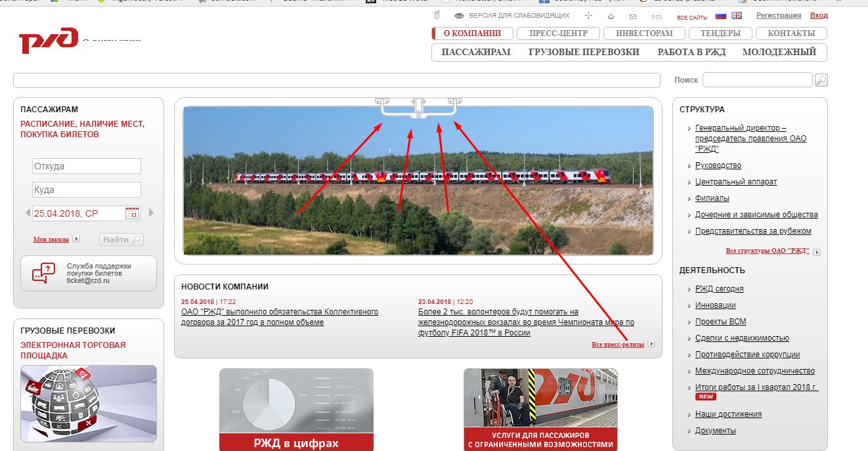
Task: Open the calendar date picker icon
Action: pyautogui.click(x=132, y=213)
